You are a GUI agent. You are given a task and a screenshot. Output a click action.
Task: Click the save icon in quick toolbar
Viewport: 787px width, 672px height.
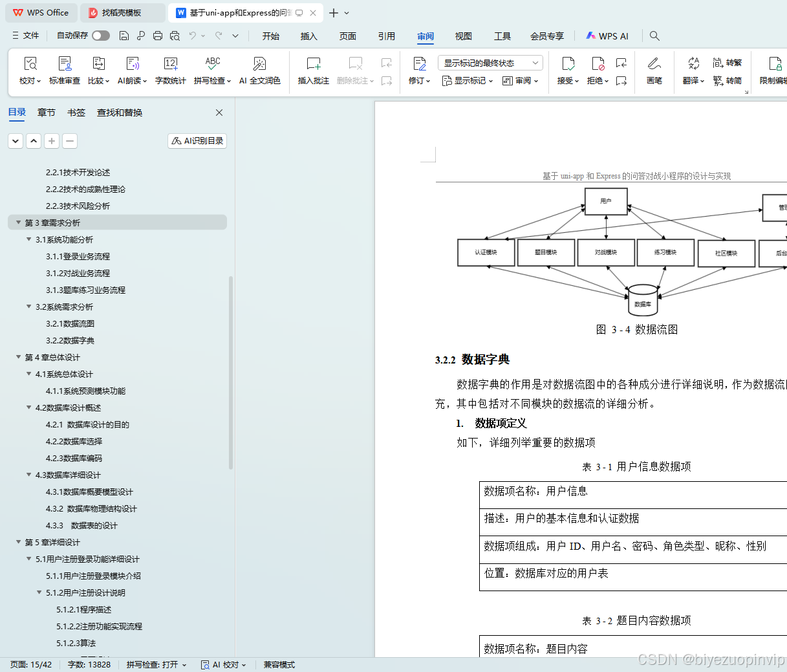(124, 36)
